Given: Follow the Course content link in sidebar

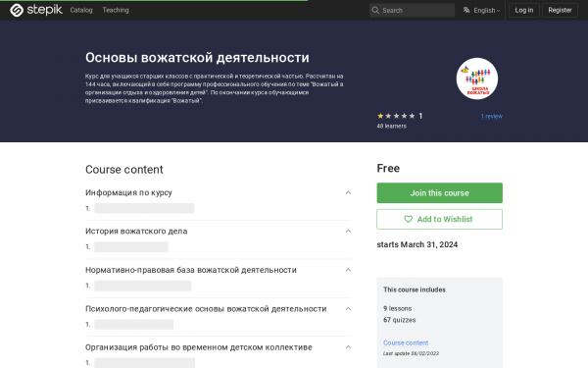Looking at the screenshot, I should pos(406,342).
